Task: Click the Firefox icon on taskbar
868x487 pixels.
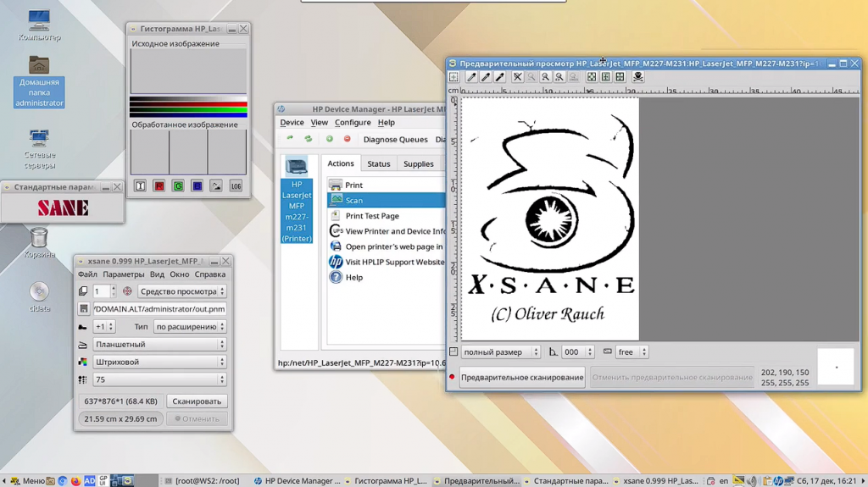Action: point(75,481)
